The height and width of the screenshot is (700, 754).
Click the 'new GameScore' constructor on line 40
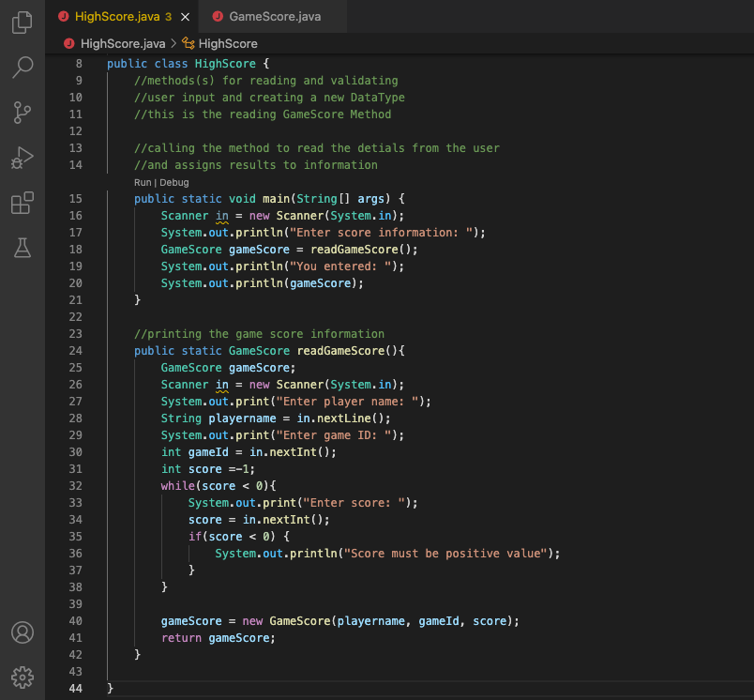pyautogui.click(x=286, y=621)
